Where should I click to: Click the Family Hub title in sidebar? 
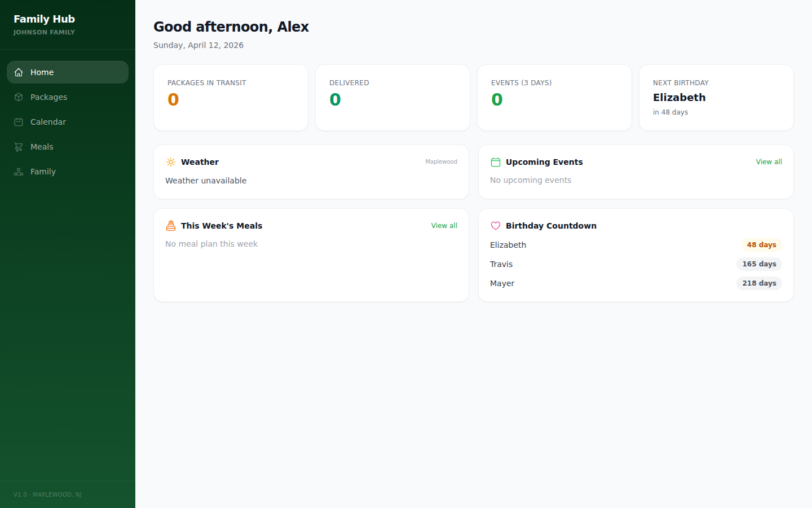[44, 19]
